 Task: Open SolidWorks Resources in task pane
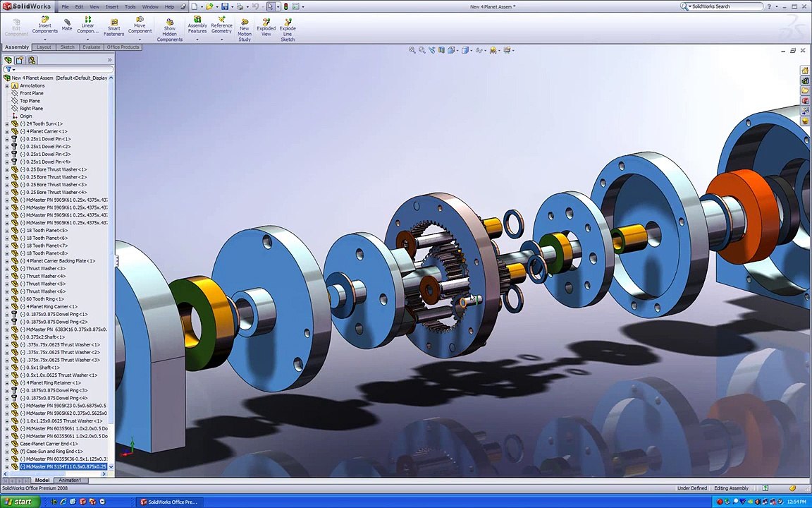[x=805, y=70]
